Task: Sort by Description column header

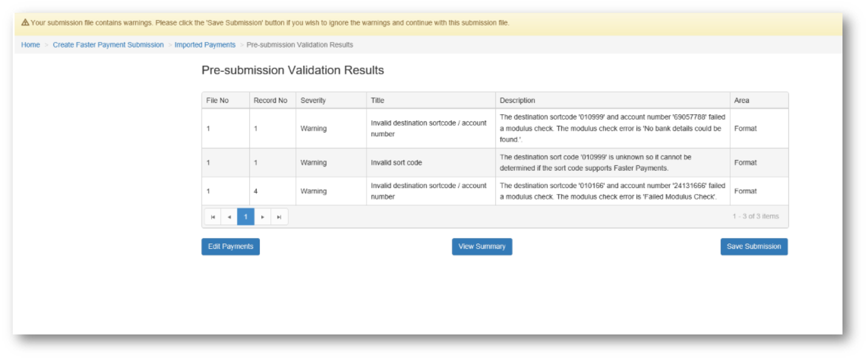Action: [517, 100]
